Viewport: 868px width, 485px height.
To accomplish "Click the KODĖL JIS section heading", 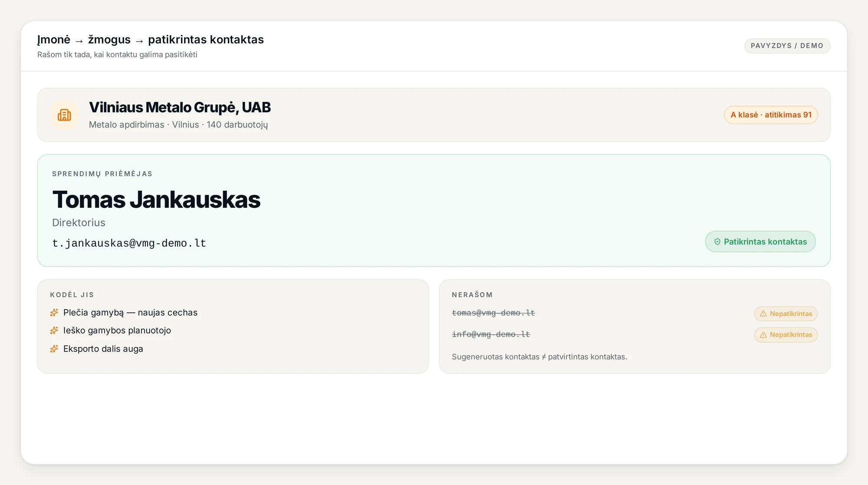I will (72, 295).
